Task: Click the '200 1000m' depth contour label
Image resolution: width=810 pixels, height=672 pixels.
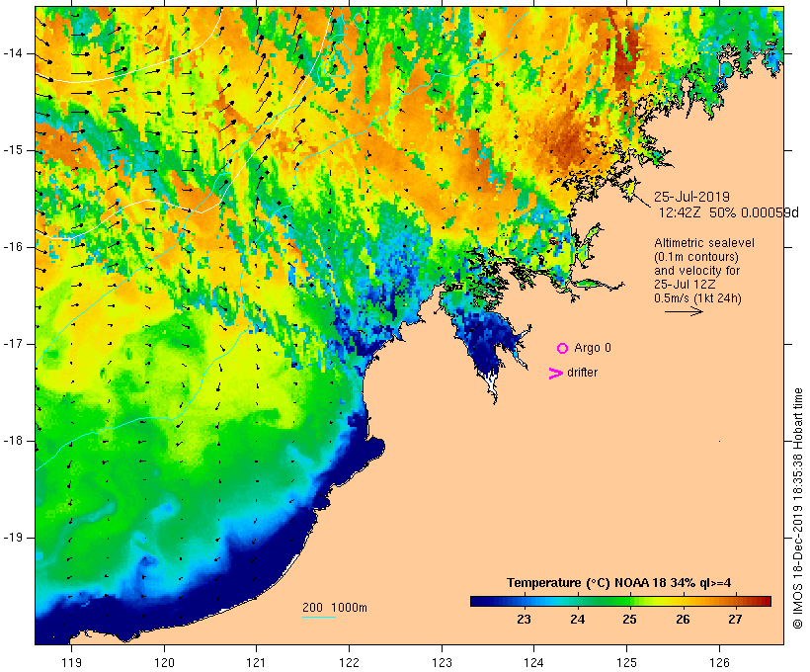Action: pyautogui.click(x=335, y=608)
